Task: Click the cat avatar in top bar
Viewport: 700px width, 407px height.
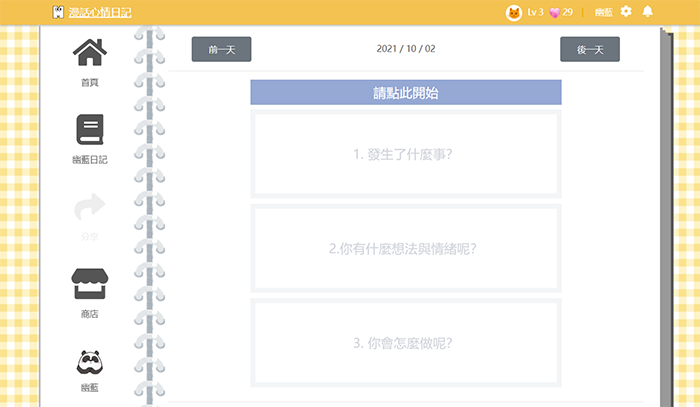Action: (514, 12)
